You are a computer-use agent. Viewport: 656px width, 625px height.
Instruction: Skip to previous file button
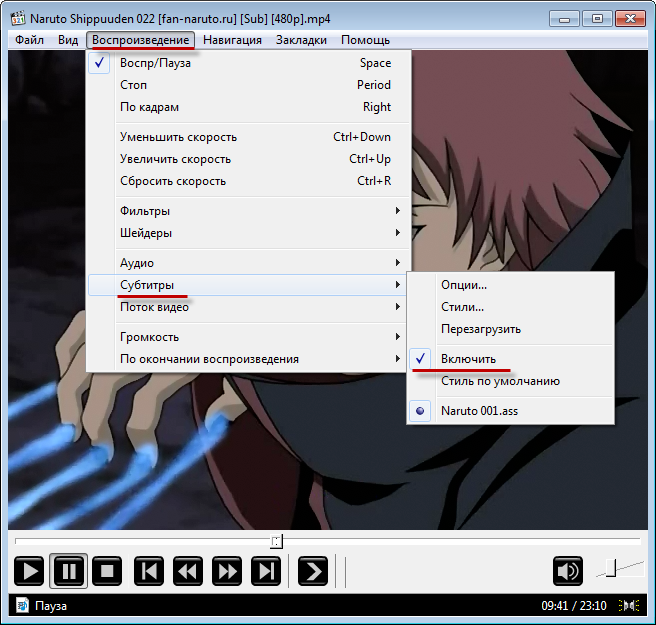point(149,571)
